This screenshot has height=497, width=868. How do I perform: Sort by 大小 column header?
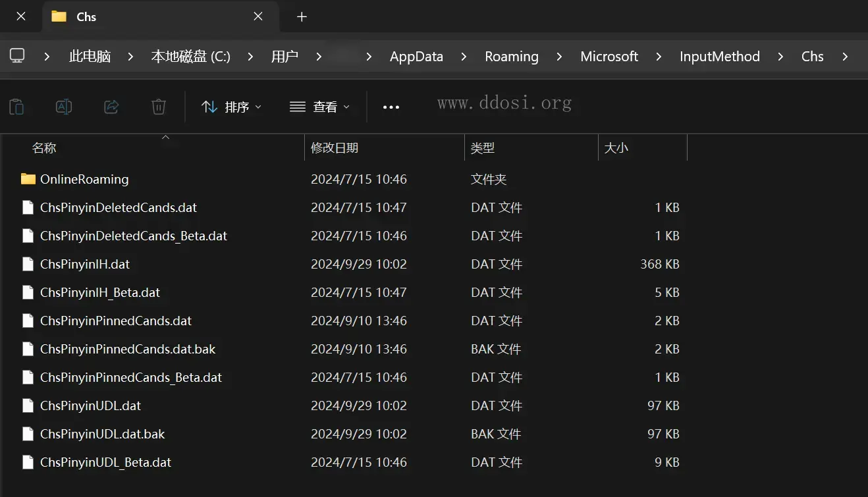616,148
